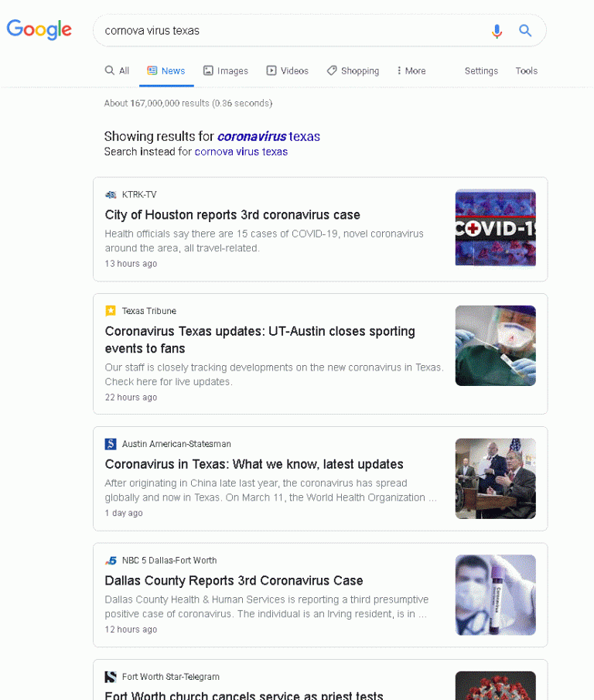594x700 pixels.
Task: Click the 'Fort Worth Star-Telegram' source name
Action: tap(170, 677)
